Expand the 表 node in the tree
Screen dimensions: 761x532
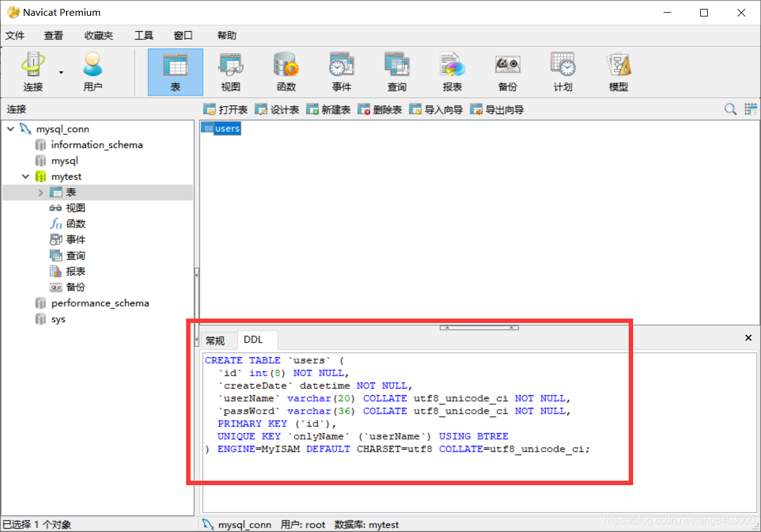coord(41,193)
